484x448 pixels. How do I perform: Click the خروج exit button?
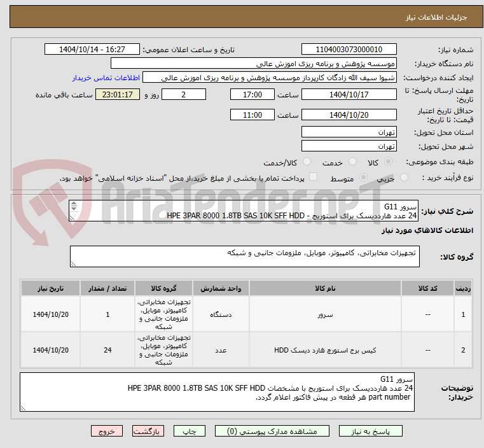pyautogui.click(x=107, y=431)
